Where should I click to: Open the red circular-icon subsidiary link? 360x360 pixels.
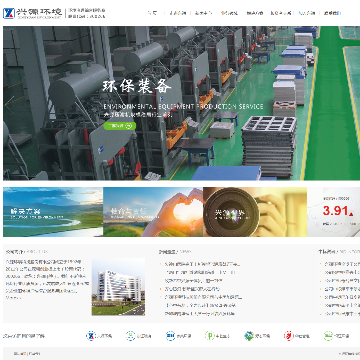click(297, 336)
